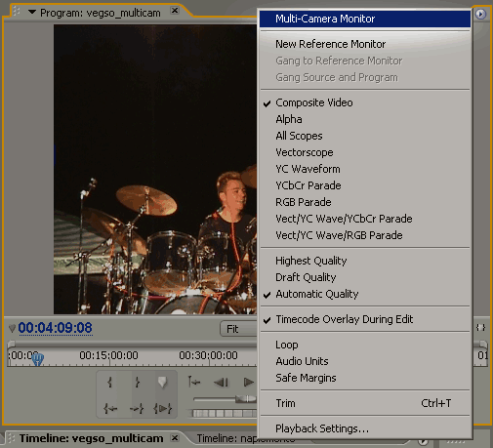
Task: Click the triangle beside the current timecode
Action: pyautogui.click(x=12, y=329)
